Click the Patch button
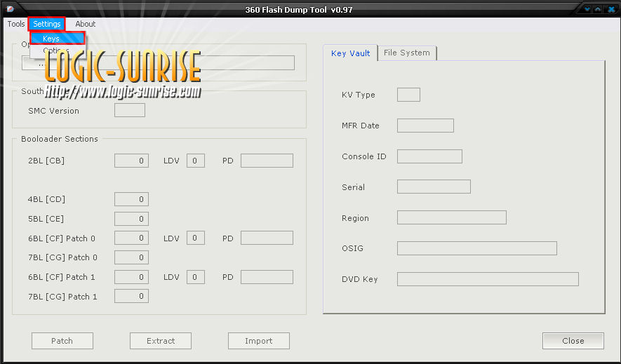 click(x=62, y=341)
